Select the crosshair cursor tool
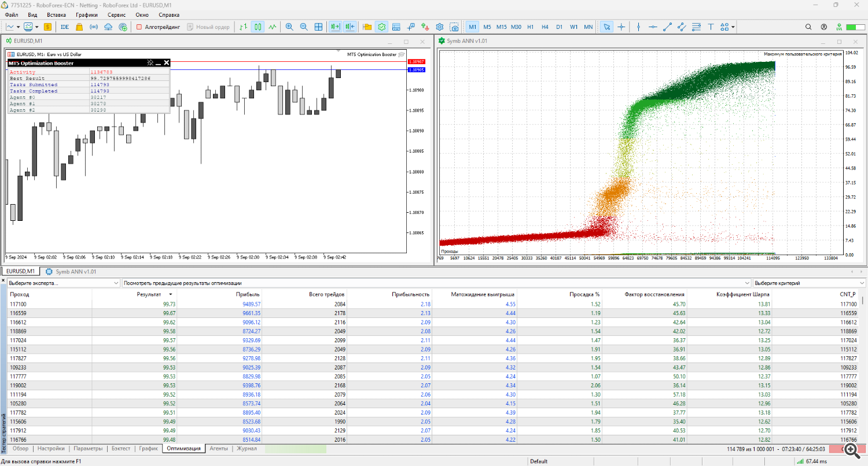This screenshot has width=868, height=466. [x=621, y=27]
